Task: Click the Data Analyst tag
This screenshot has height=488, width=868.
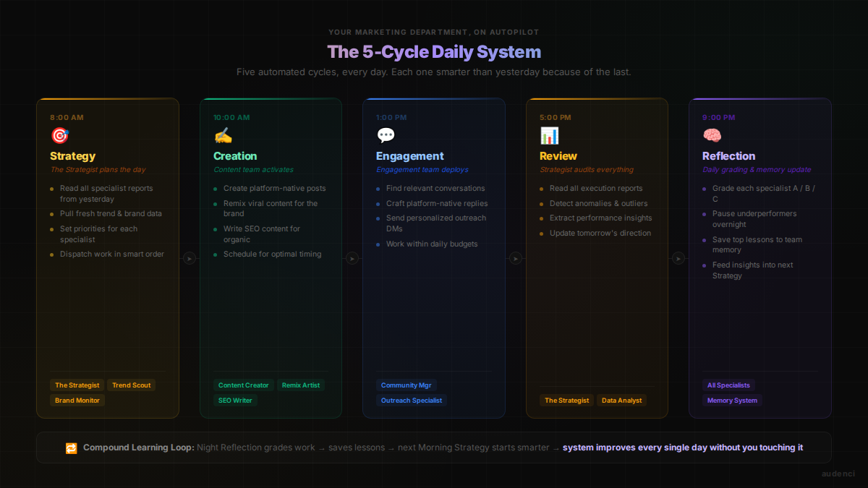Action: (x=621, y=401)
